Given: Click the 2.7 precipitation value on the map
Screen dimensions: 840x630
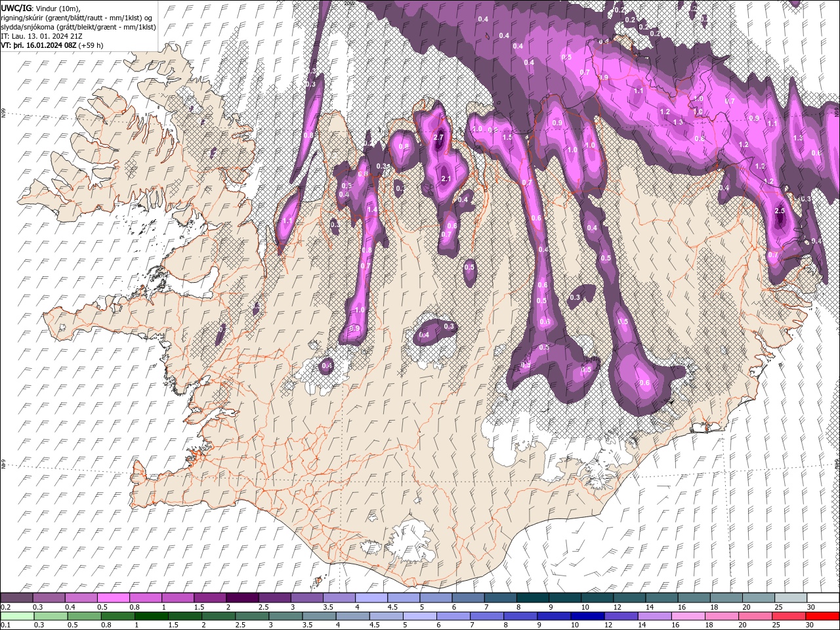Looking at the screenshot, I should pyautogui.click(x=440, y=137).
